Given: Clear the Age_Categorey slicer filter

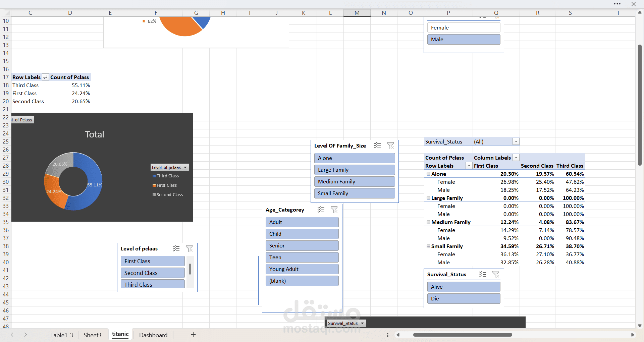Looking at the screenshot, I should [334, 210].
